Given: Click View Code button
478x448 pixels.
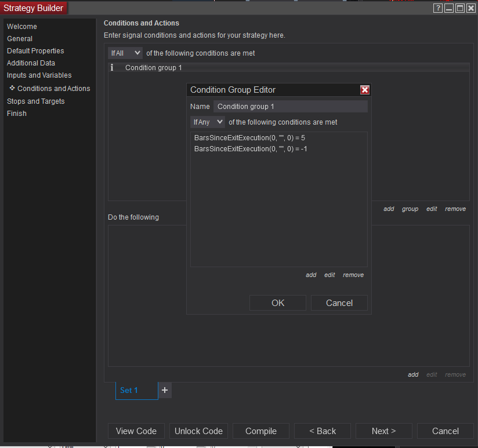Looking at the screenshot, I should (x=136, y=431).
